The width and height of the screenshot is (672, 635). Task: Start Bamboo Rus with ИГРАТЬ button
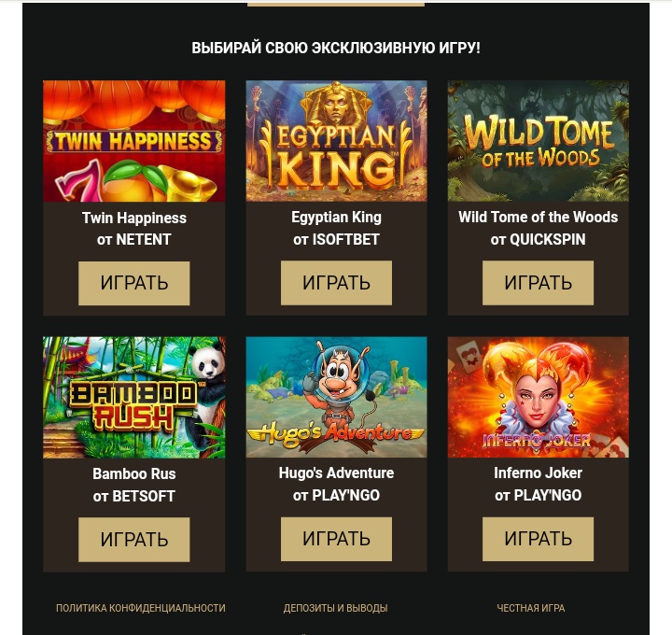[x=134, y=540]
